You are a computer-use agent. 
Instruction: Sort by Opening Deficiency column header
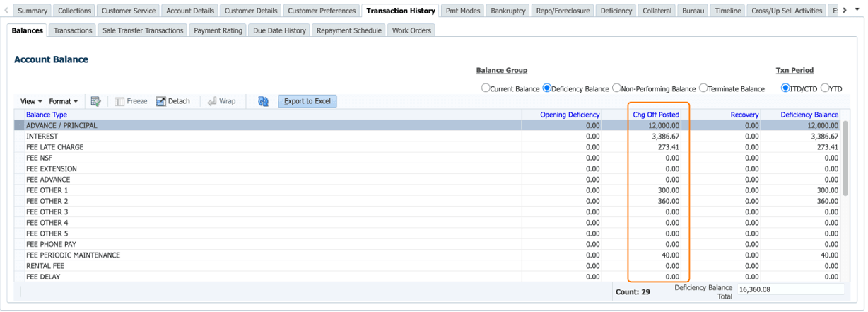tap(570, 115)
